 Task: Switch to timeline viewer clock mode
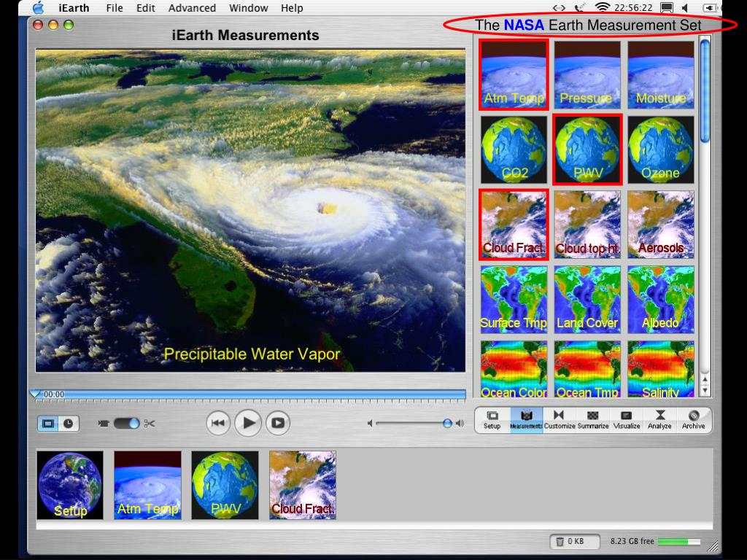click(x=69, y=424)
